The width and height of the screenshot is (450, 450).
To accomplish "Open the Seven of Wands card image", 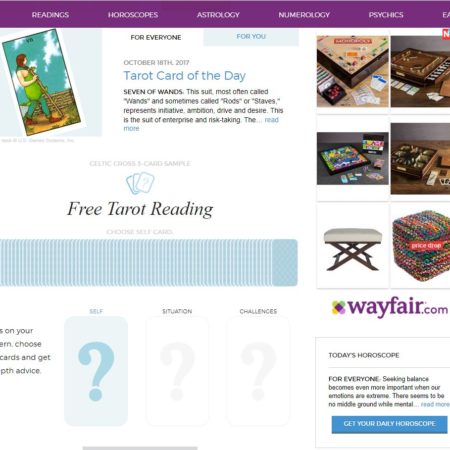I will [42, 82].
